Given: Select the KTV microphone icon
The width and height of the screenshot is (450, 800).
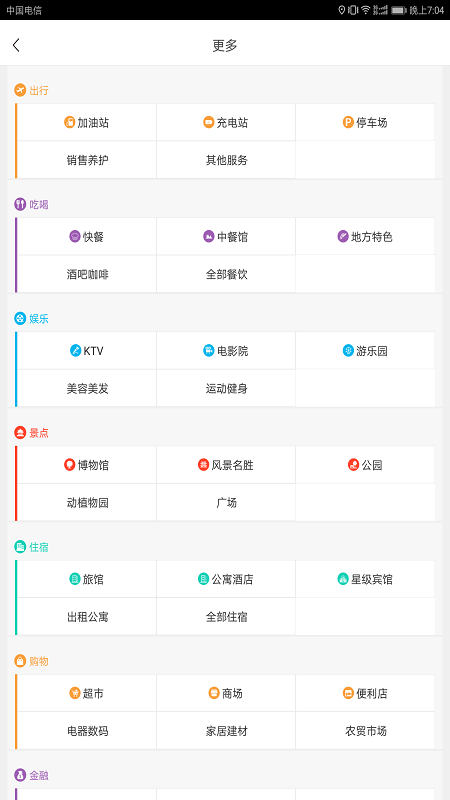Looking at the screenshot, I should coord(76,351).
